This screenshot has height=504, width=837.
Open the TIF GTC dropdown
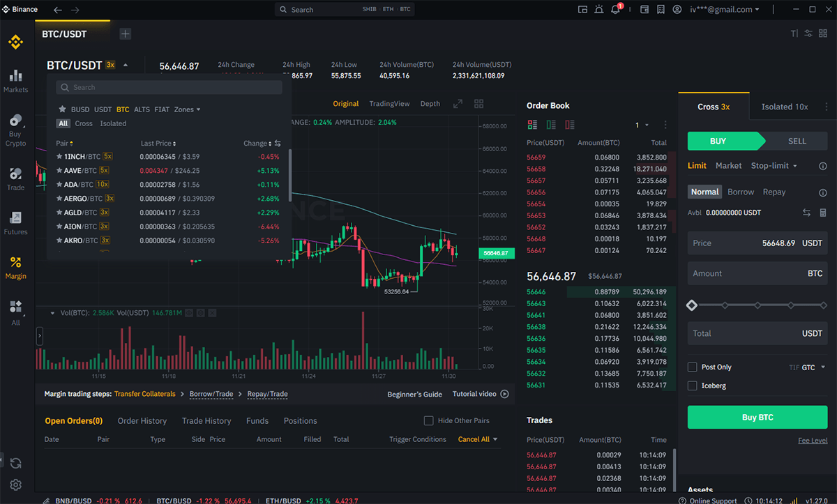[x=807, y=367]
